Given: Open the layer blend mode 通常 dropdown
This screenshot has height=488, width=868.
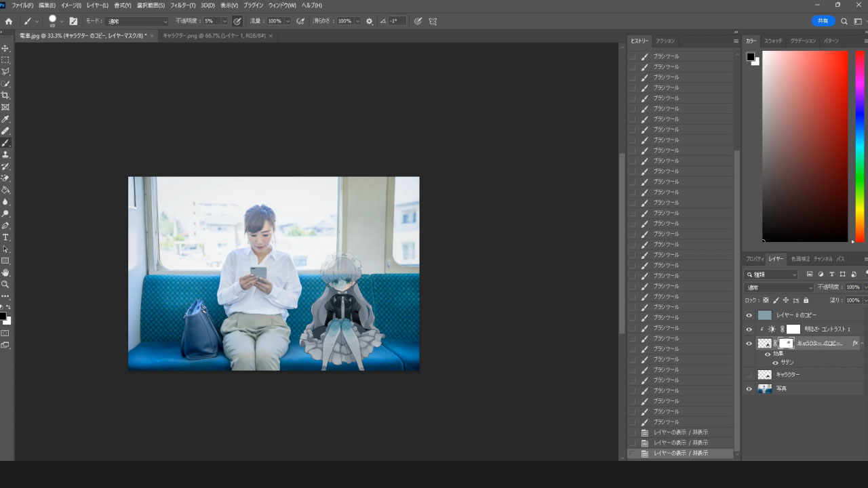Looking at the screenshot, I should (x=779, y=287).
